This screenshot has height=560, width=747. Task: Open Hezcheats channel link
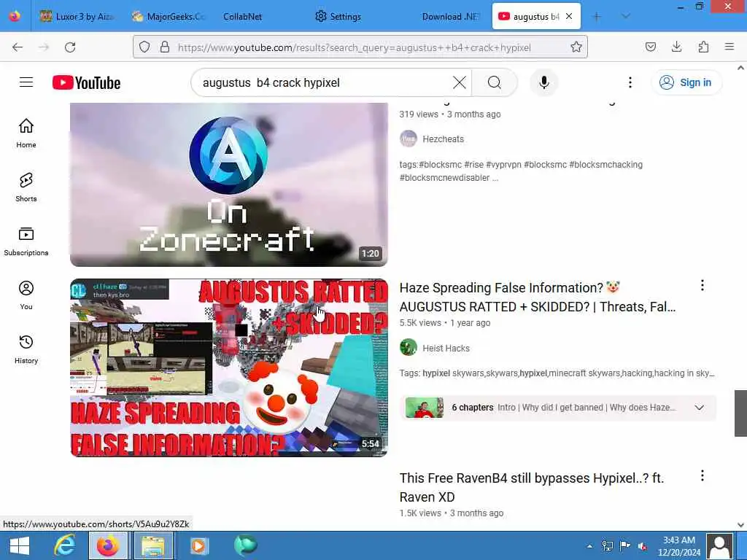443,139
